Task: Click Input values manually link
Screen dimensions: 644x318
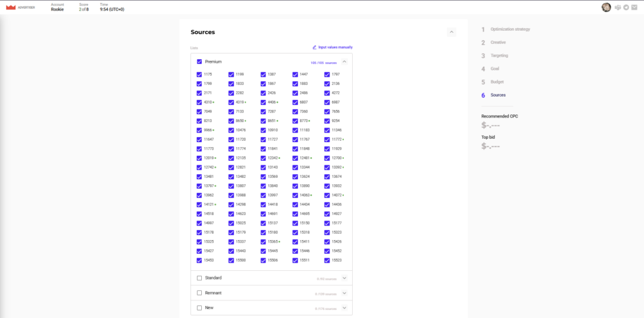Action: pyautogui.click(x=335, y=47)
